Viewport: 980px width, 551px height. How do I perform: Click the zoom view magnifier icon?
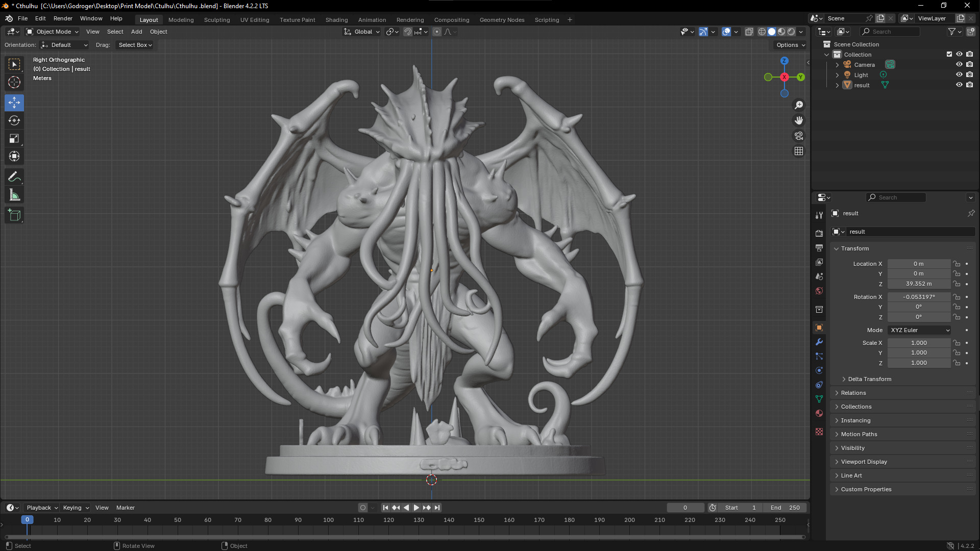click(799, 105)
